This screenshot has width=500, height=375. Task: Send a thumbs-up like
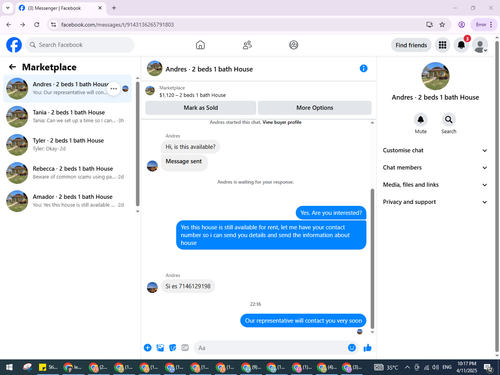(x=367, y=348)
